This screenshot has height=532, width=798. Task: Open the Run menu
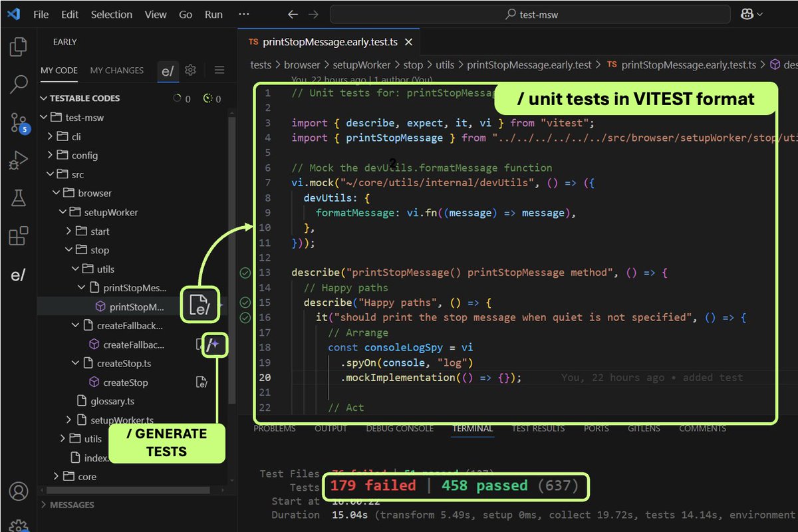click(213, 14)
